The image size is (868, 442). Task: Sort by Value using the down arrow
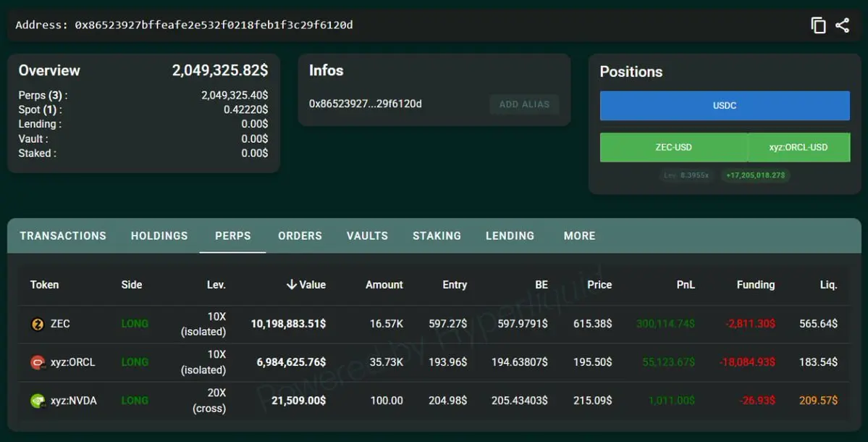[x=292, y=285]
